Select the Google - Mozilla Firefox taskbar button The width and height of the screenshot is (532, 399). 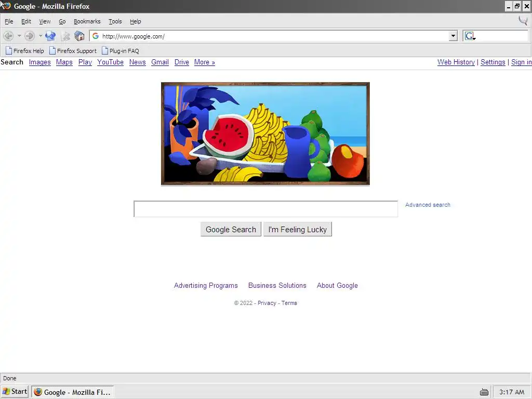[x=73, y=392]
